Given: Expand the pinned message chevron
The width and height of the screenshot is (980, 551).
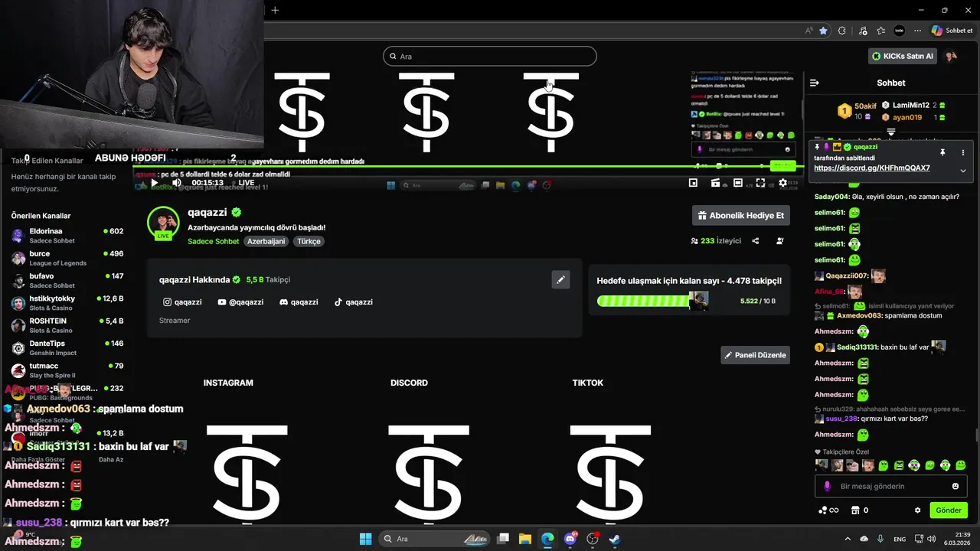Looking at the screenshot, I should pos(963,171).
